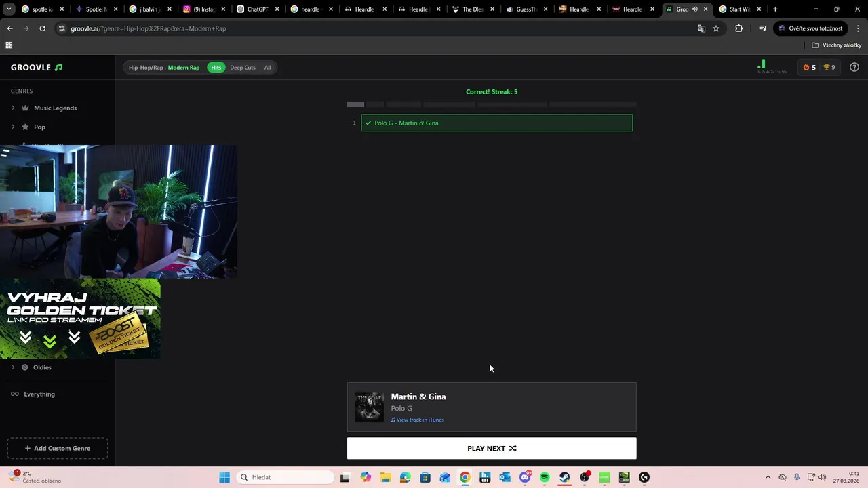Open Chrome media controls icon
The image size is (868, 488).
[x=763, y=28]
